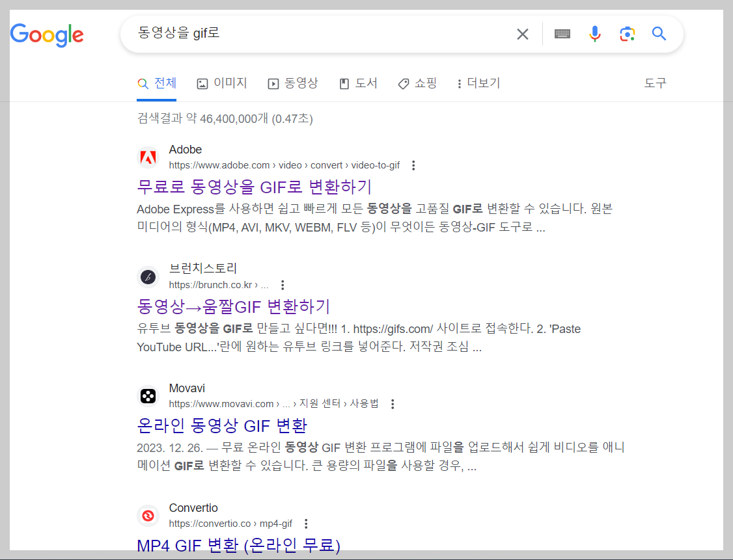Screen dimensions: 733x560
Task: Open 동영상→움짤GIF 변환하기 link
Action: (233, 307)
